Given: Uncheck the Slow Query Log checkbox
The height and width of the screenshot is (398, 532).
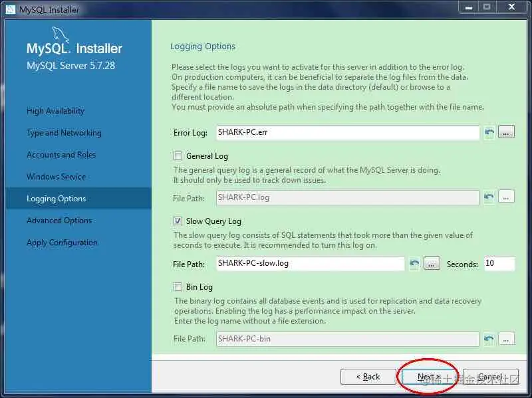Looking at the screenshot, I should click(x=178, y=221).
